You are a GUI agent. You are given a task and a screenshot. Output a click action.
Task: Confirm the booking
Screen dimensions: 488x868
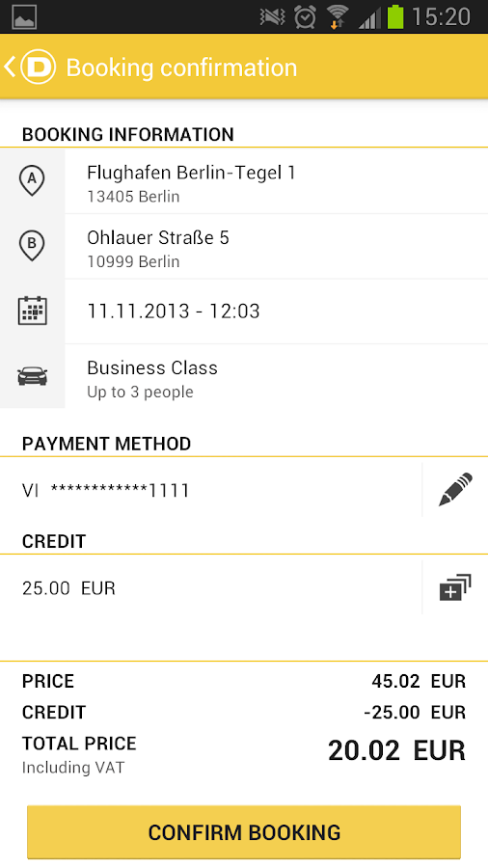pos(244,832)
